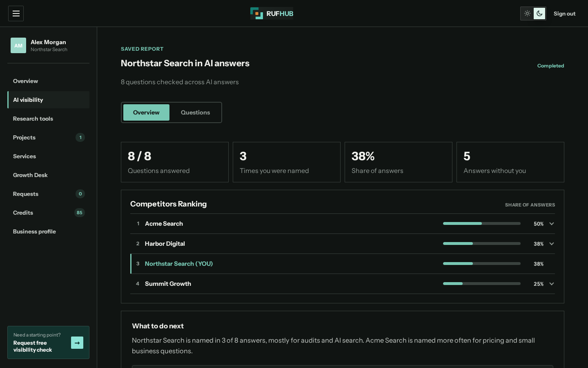This screenshot has width=588, height=368.
Task: Select Acme Search competitor name
Action: pos(164,224)
